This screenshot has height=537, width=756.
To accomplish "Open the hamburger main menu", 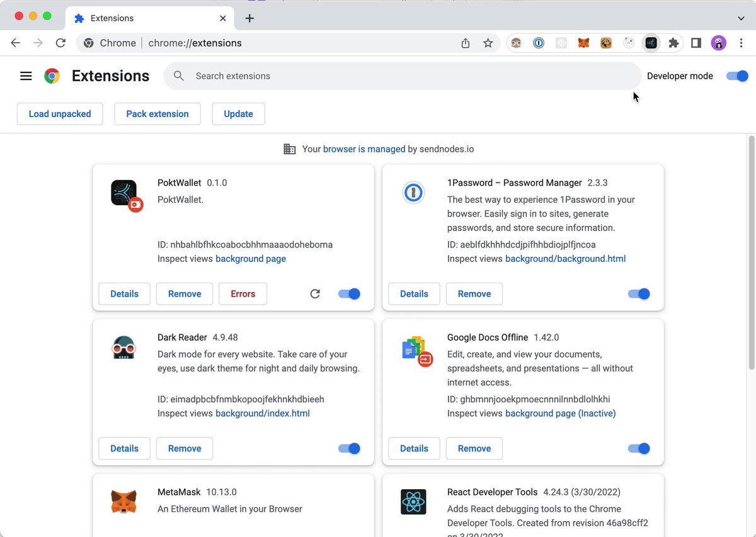I will pos(26,76).
